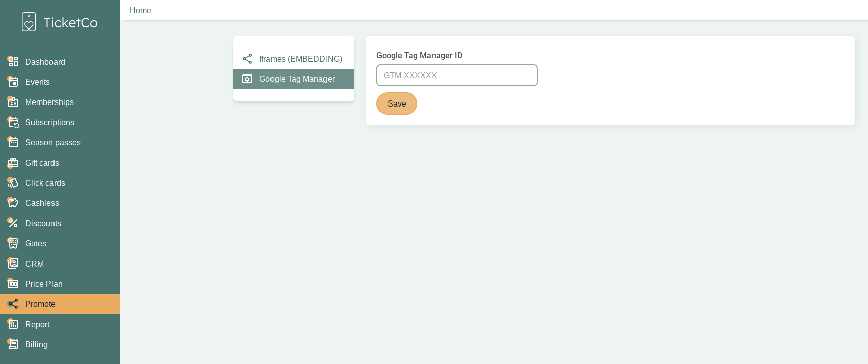Viewport: 868px width, 364px height.
Task: Open the Dashboard menu item
Action: 60,62
